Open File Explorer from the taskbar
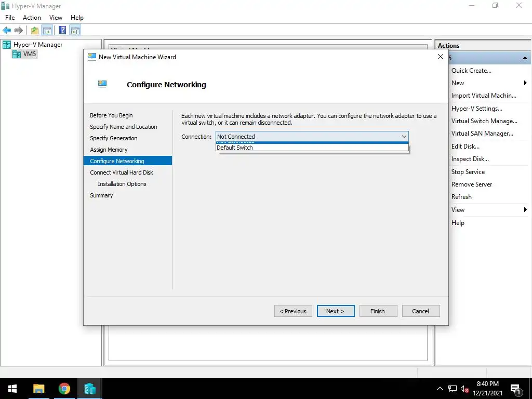The height and width of the screenshot is (399, 532). tap(38, 389)
